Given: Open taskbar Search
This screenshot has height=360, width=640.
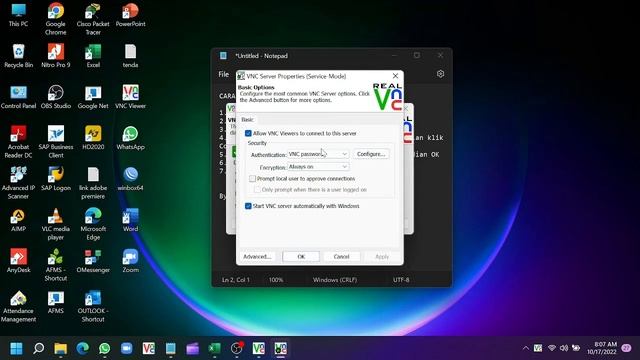Looking at the screenshot, I should point(38,349).
